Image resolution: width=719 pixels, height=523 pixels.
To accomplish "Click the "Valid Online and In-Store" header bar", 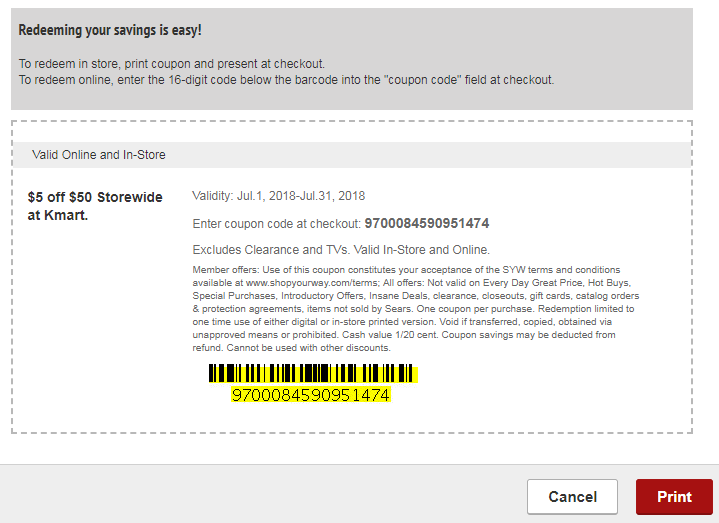I will pos(352,155).
